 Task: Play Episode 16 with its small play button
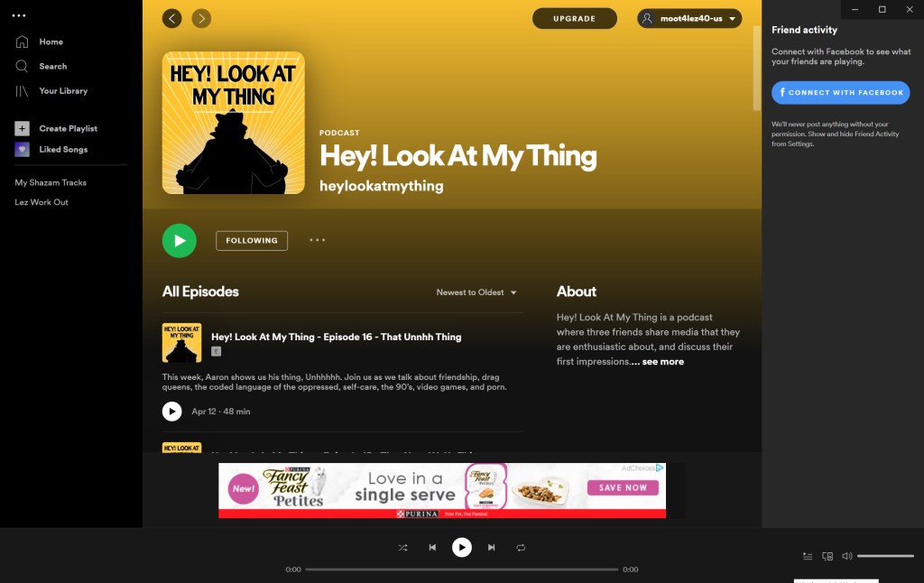click(x=172, y=412)
